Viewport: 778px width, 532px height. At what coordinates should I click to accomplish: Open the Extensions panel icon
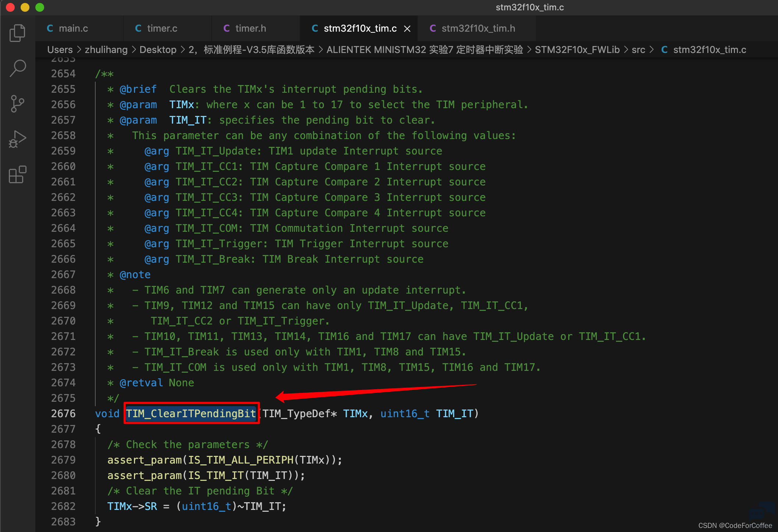pyautogui.click(x=17, y=174)
